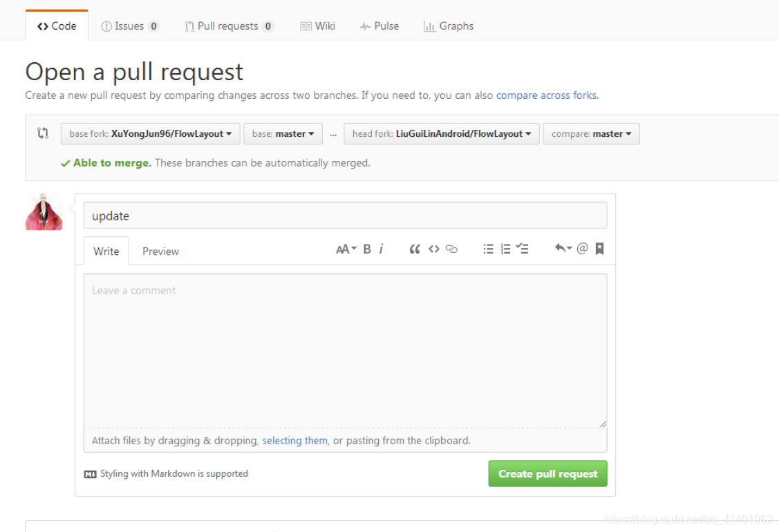Insert a hyperlink

coord(451,249)
